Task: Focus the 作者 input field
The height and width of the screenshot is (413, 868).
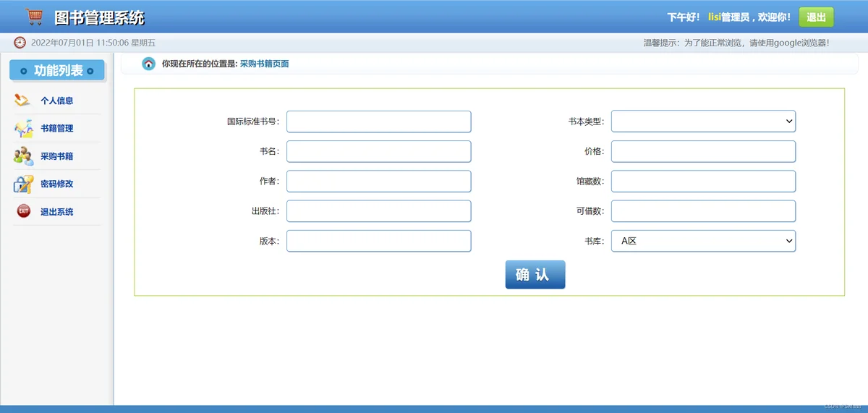Action: point(379,181)
